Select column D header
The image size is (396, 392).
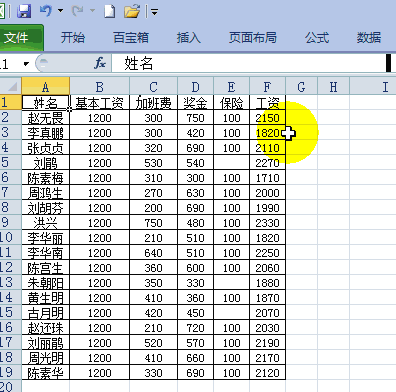point(195,86)
